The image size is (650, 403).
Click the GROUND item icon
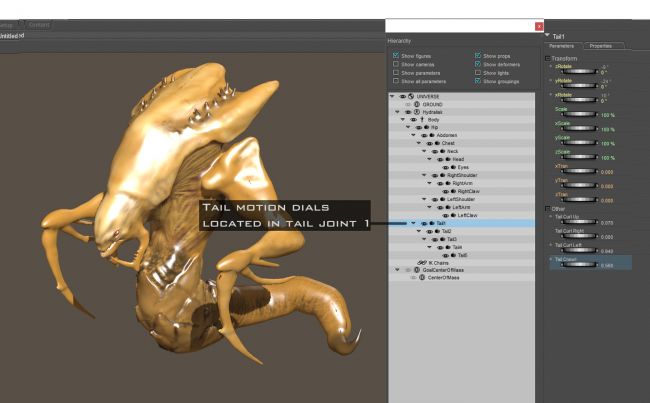(x=416, y=104)
